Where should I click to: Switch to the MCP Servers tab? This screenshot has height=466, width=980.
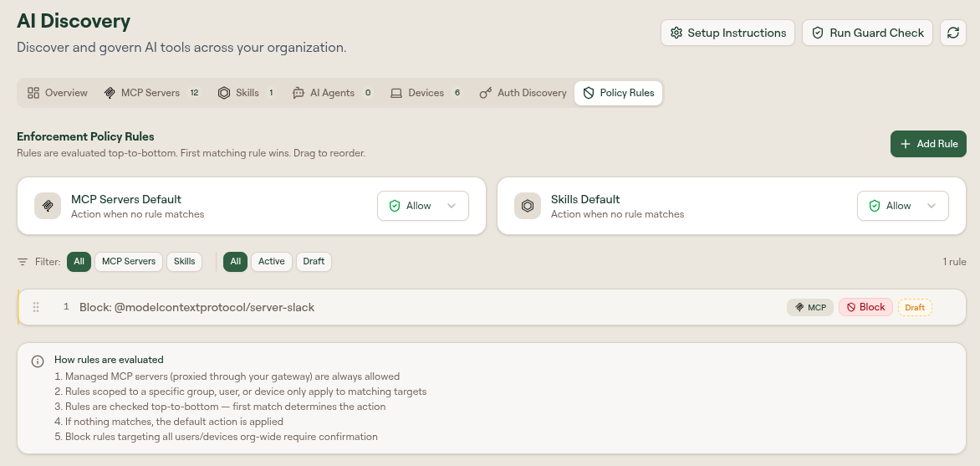152,93
